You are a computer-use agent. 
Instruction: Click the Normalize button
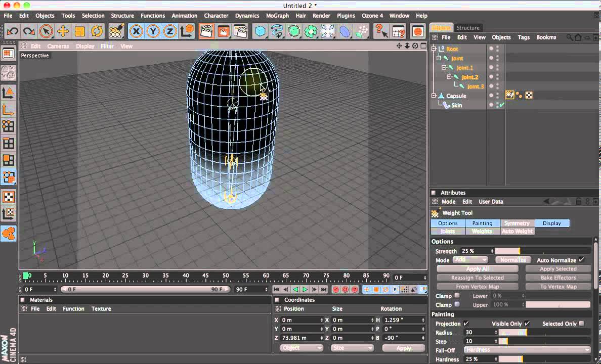tap(513, 260)
